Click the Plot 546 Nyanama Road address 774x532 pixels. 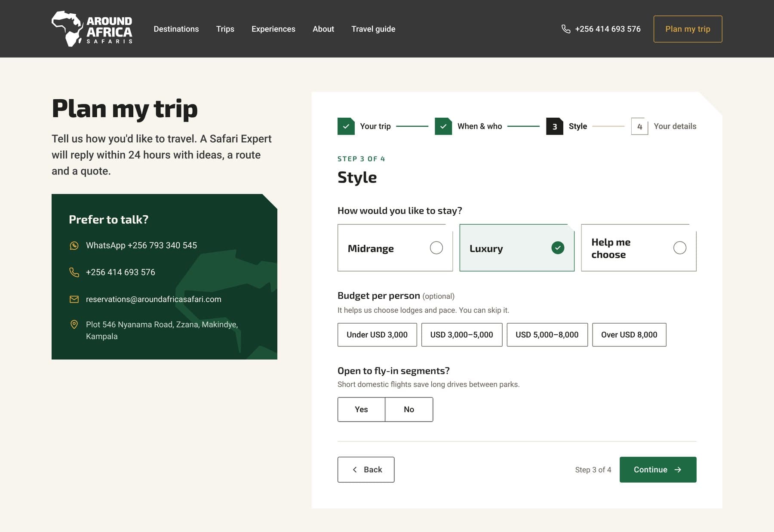click(x=162, y=330)
